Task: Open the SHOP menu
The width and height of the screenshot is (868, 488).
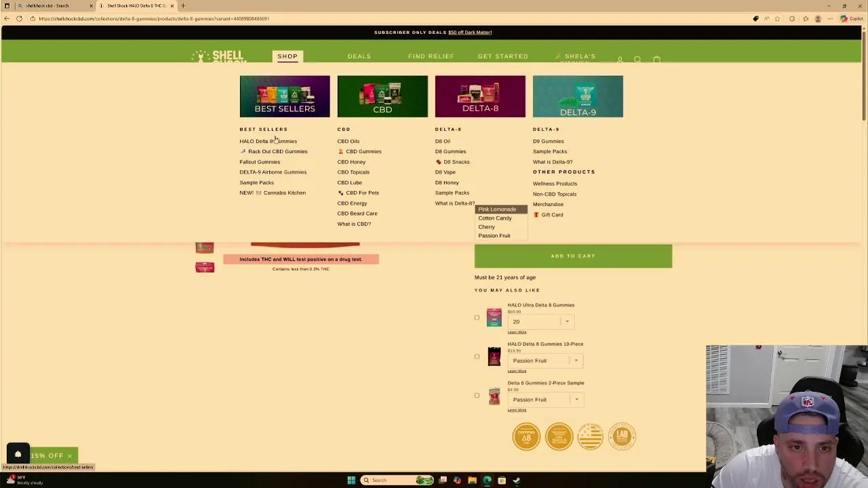Action: coord(288,56)
